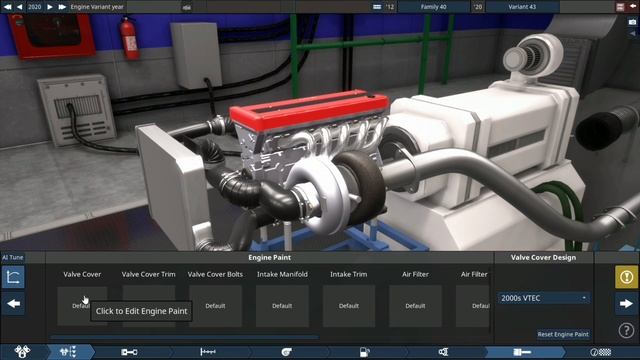Open the engine paint brush tab
Screen dimensions: 640x360
522,352
